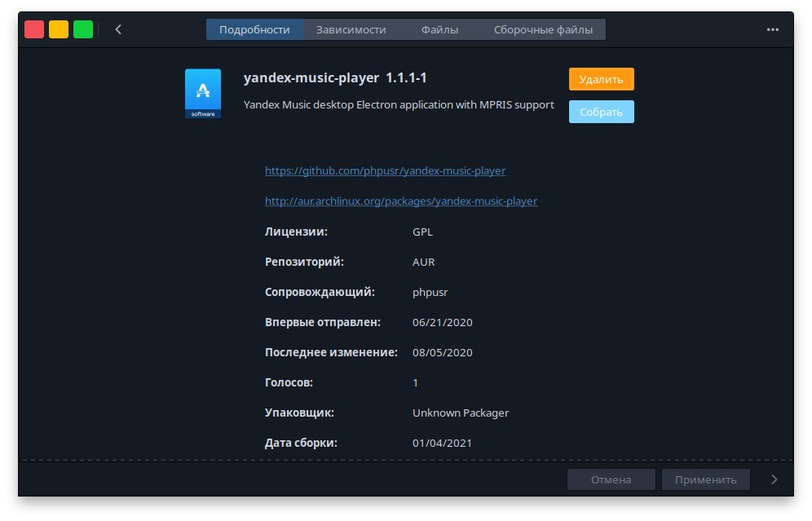This screenshot has width=812, height=521.
Task: Open the Зависимости tab
Action: [351, 29]
